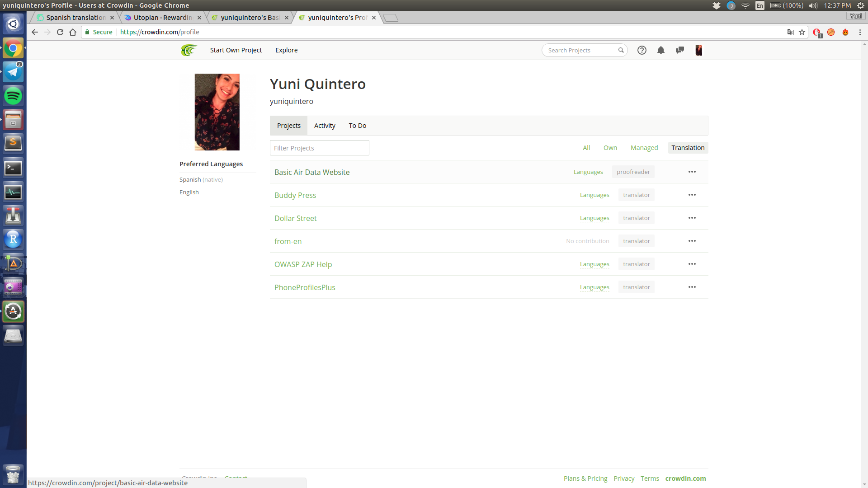Click Explore link
868x488 pixels.
coord(286,50)
